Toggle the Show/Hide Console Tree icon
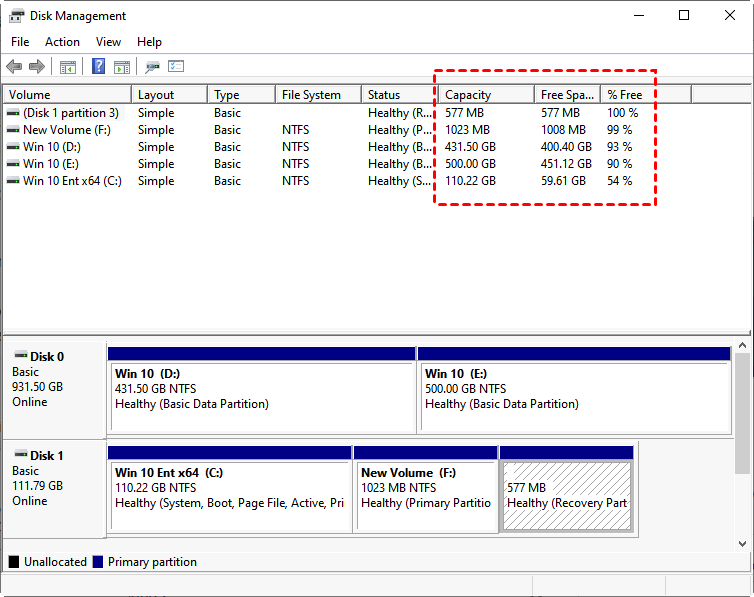Viewport: 754px width, 597px height. point(68,67)
